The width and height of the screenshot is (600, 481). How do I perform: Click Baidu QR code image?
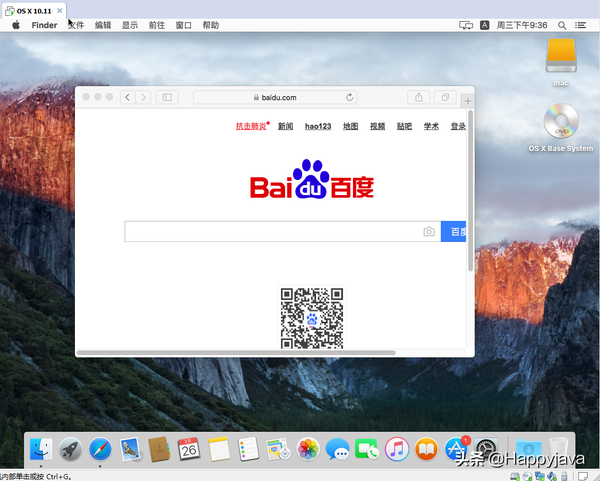[x=312, y=317]
